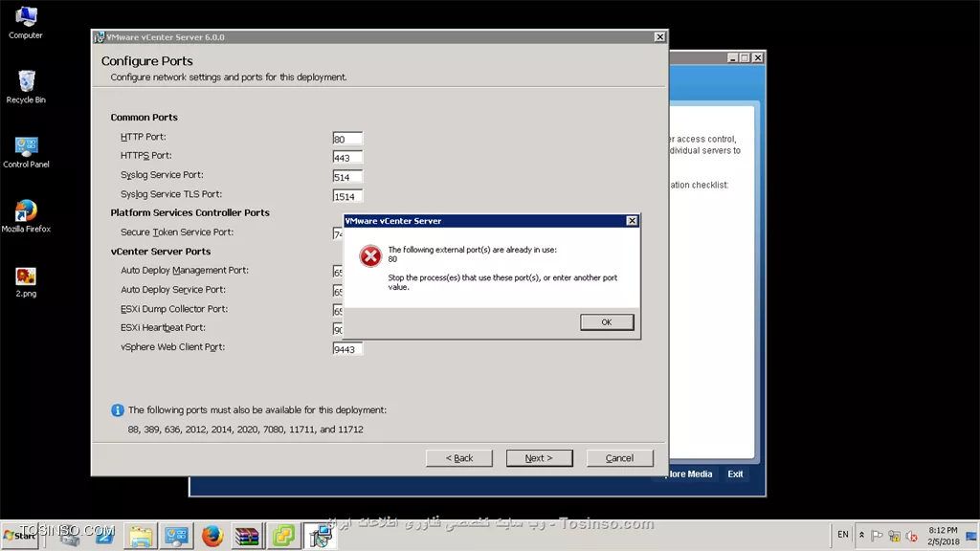Image resolution: width=980 pixels, height=551 pixels.
Task: Click the 'ESXi Dump Collector Port:' label
Action: click(174, 309)
